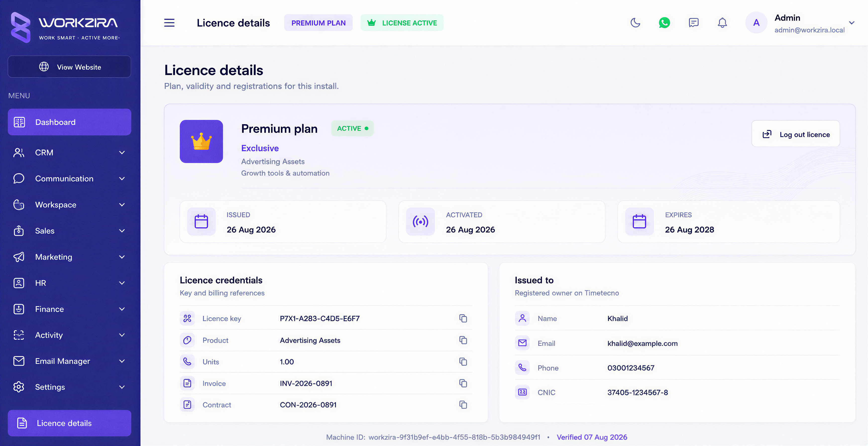
Task: Copy the Contract number
Action: pos(463,404)
